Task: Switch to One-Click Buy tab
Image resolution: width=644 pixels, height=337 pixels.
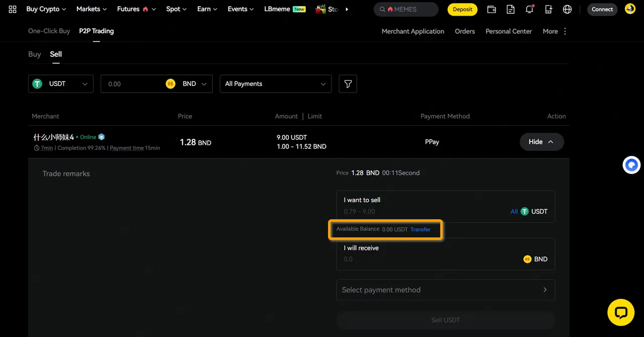Action: tap(49, 31)
